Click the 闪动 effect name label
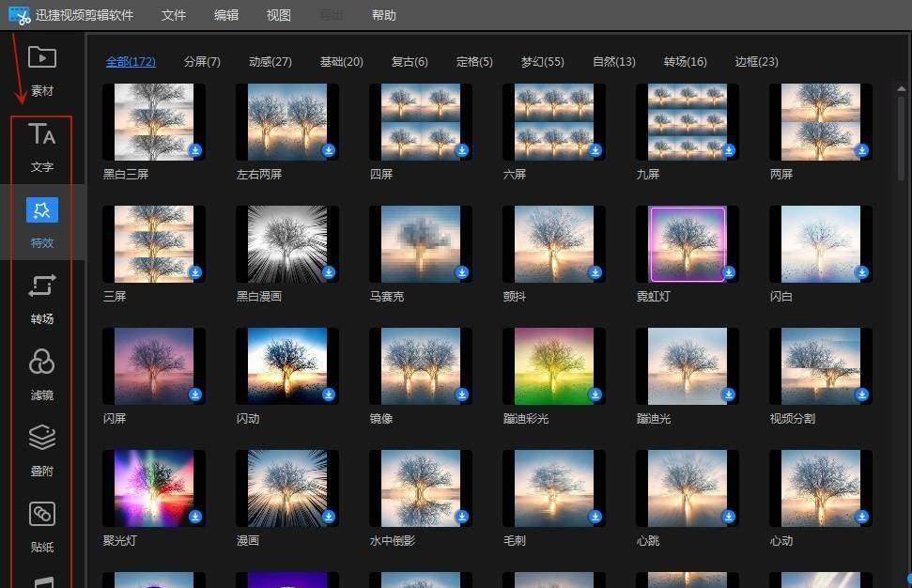Image resolution: width=912 pixels, height=588 pixels. 248,419
